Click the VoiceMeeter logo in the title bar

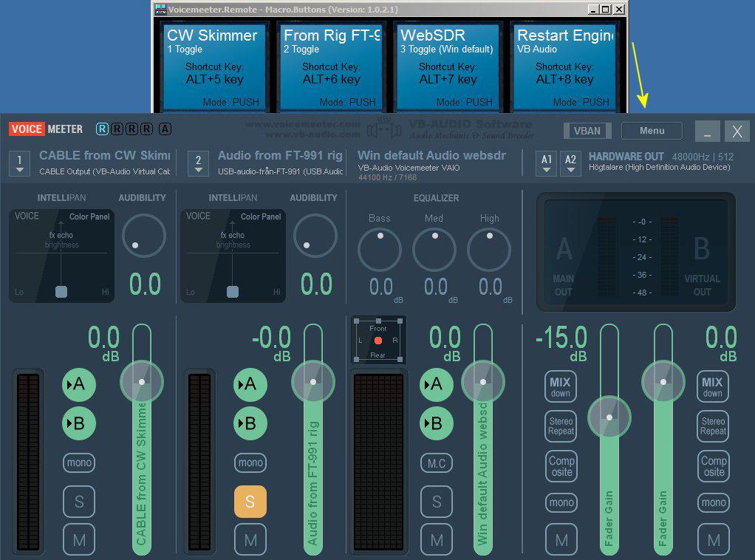(x=46, y=129)
